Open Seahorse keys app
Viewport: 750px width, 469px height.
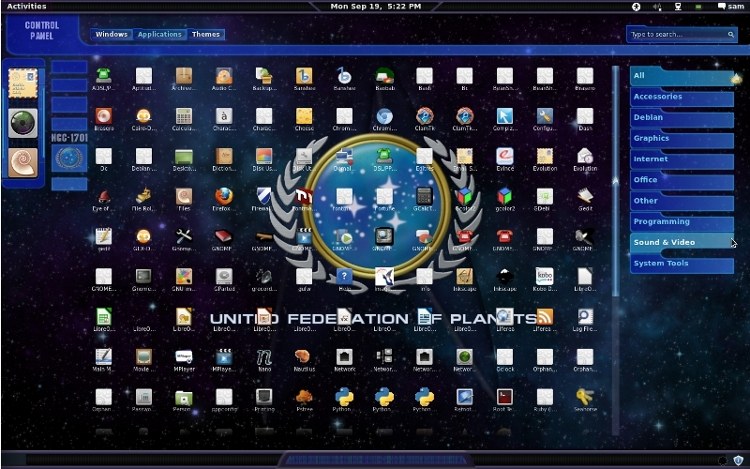585,397
